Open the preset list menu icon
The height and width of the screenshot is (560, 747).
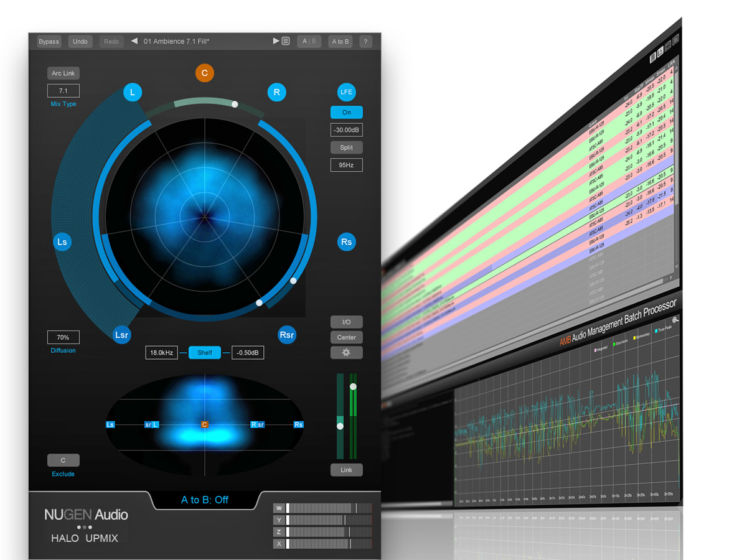pyautogui.click(x=286, y=42)
